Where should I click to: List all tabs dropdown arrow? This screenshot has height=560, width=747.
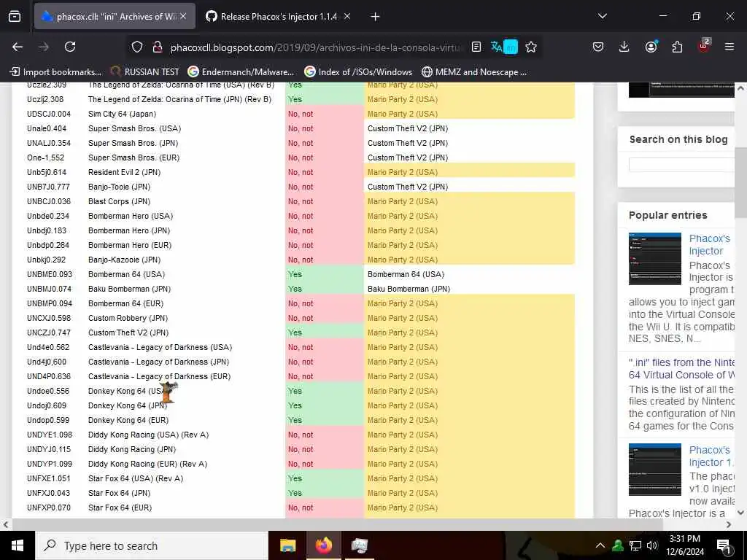[x=602, y=16]
